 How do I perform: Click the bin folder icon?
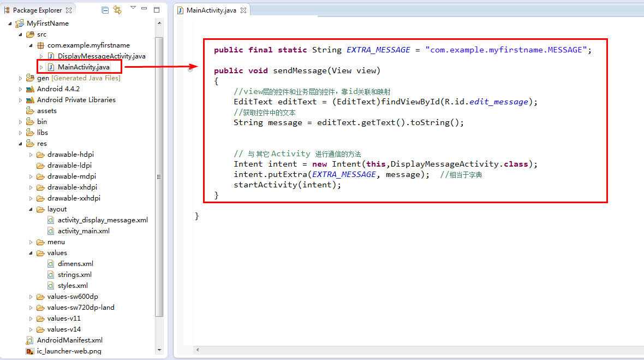(30, 122)
